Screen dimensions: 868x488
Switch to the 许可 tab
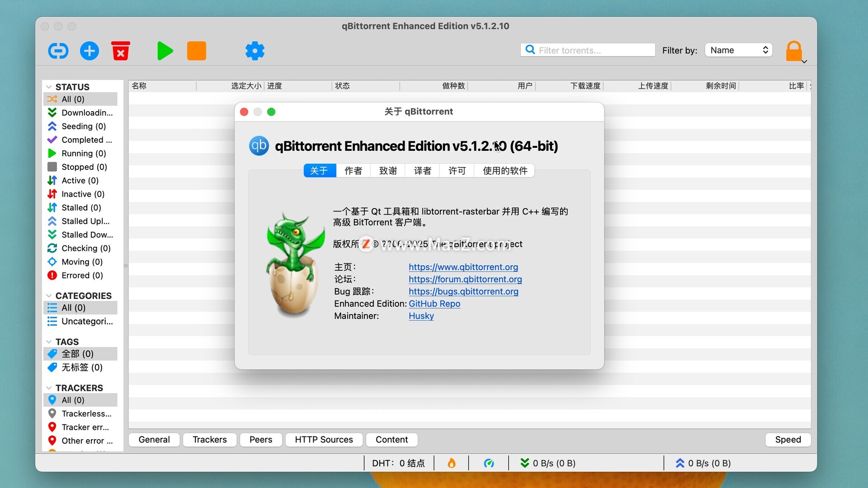[457, 170]
